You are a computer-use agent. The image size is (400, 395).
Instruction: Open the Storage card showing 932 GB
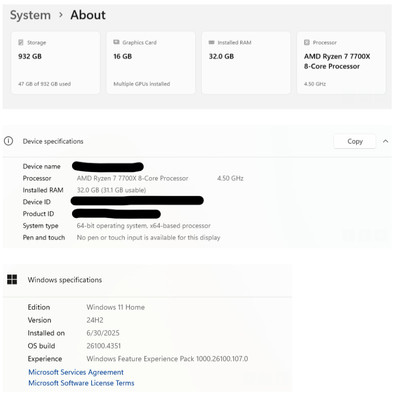[55, 63]
